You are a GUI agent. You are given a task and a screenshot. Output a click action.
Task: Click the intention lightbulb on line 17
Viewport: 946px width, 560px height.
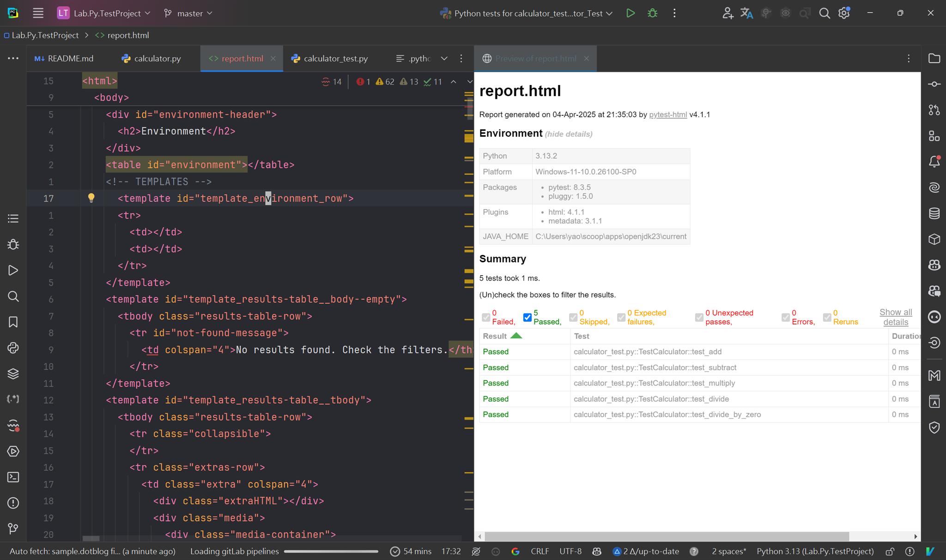pos(91,198)
